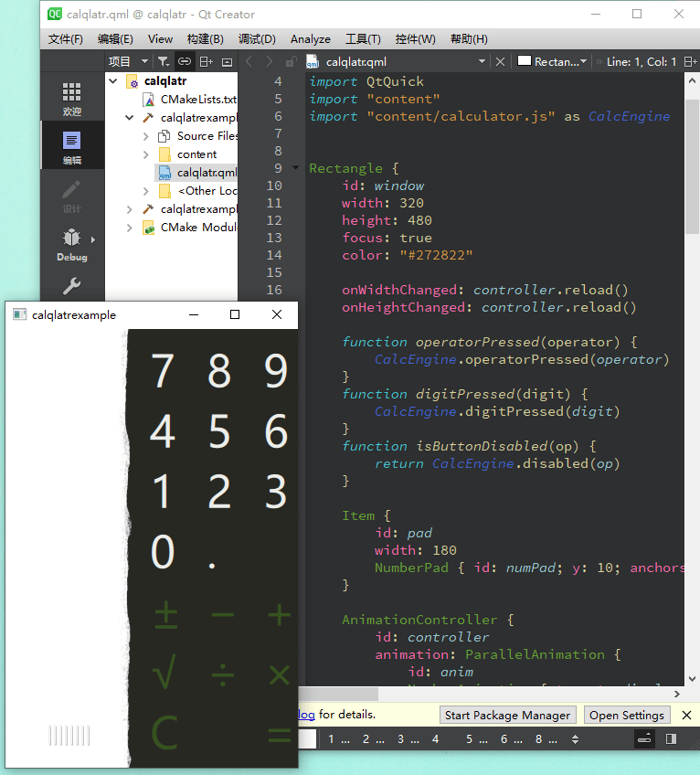Open output pane number 1
Viewport: 700px width, 775px height.
tap(339, 739)
